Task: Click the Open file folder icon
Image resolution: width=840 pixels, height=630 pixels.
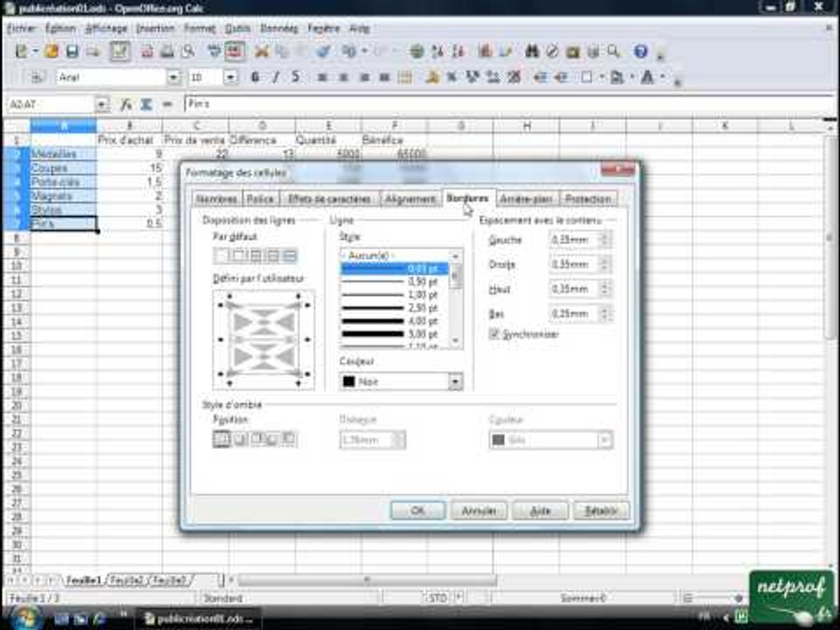Action: pos(52,52)
